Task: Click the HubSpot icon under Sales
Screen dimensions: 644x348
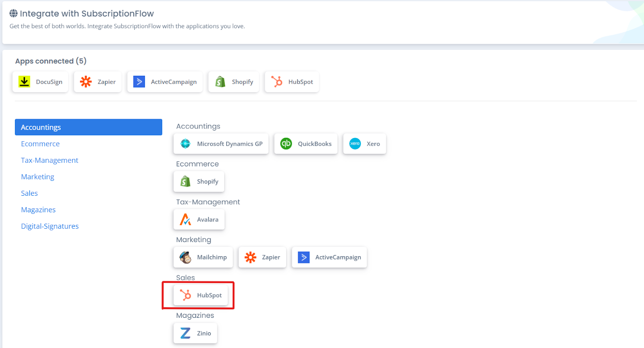Action: [x=186, y=295]
